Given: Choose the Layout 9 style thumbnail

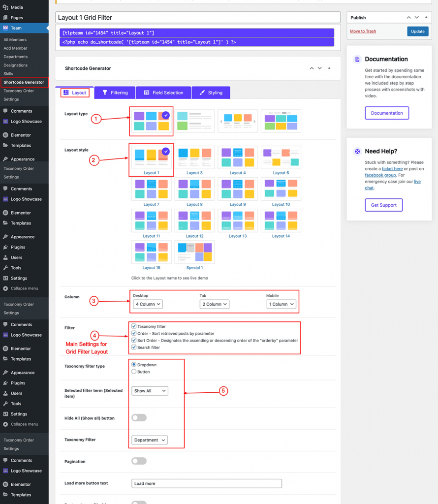Looking at the screenshot, I should pyautogui.click(x=238, y=189).
